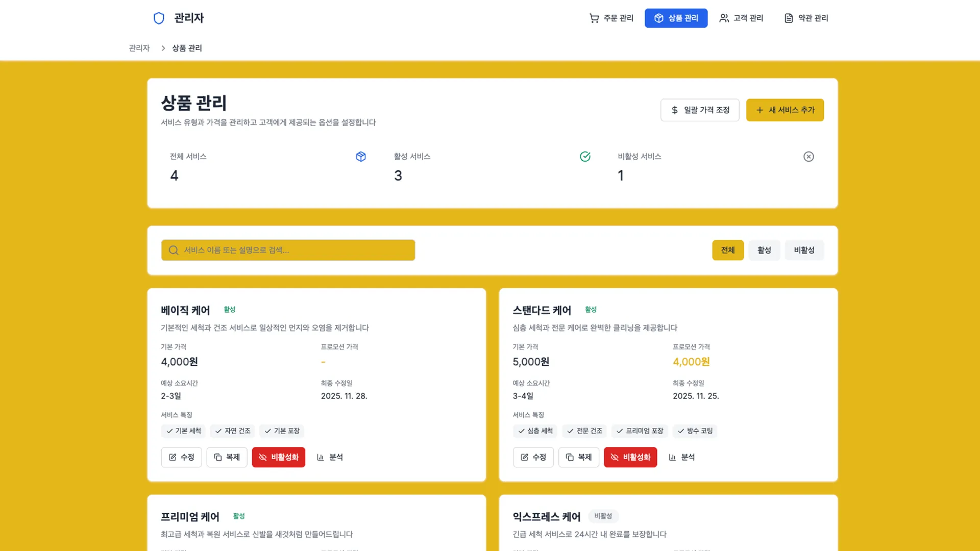Click the magnifier icon in search box
980x551 pixels.
pyautogui.click(x=174, y=250)
